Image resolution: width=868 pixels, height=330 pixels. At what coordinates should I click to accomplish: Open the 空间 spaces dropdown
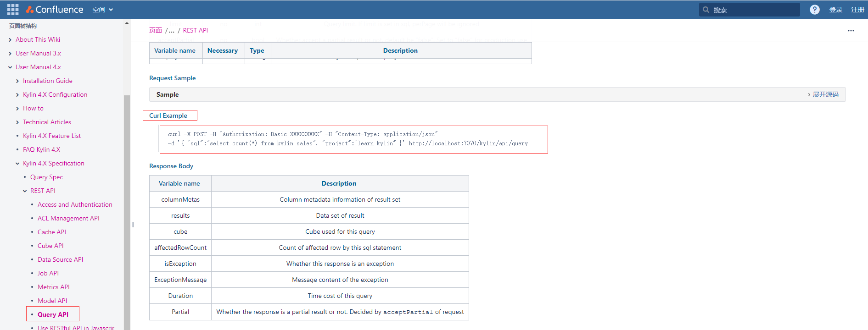pyautogui.click(x=102, y=10)
